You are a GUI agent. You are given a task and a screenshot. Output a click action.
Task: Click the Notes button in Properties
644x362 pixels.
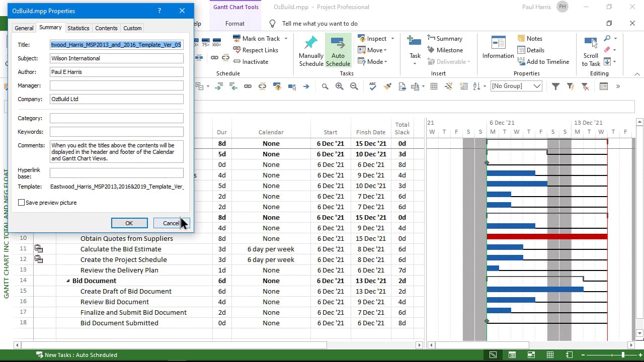(x=530, y=39)
